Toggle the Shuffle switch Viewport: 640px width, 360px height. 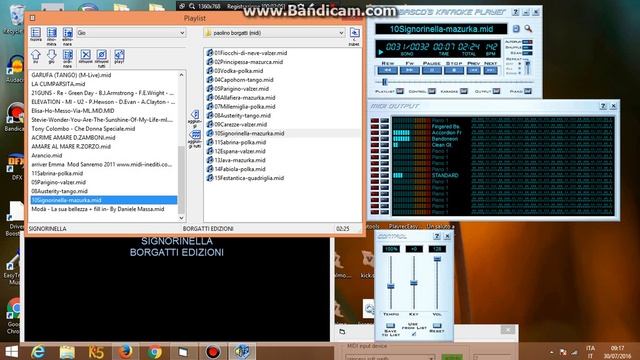(527, 47)
